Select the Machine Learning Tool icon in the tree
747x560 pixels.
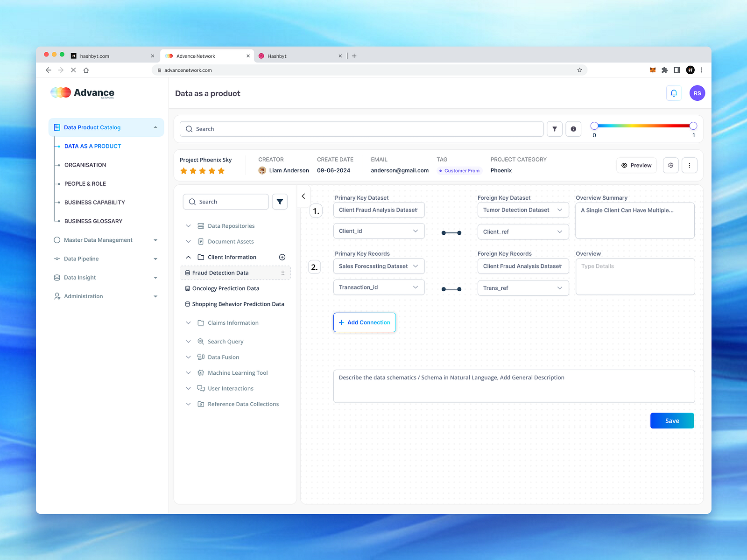[200, 372]
